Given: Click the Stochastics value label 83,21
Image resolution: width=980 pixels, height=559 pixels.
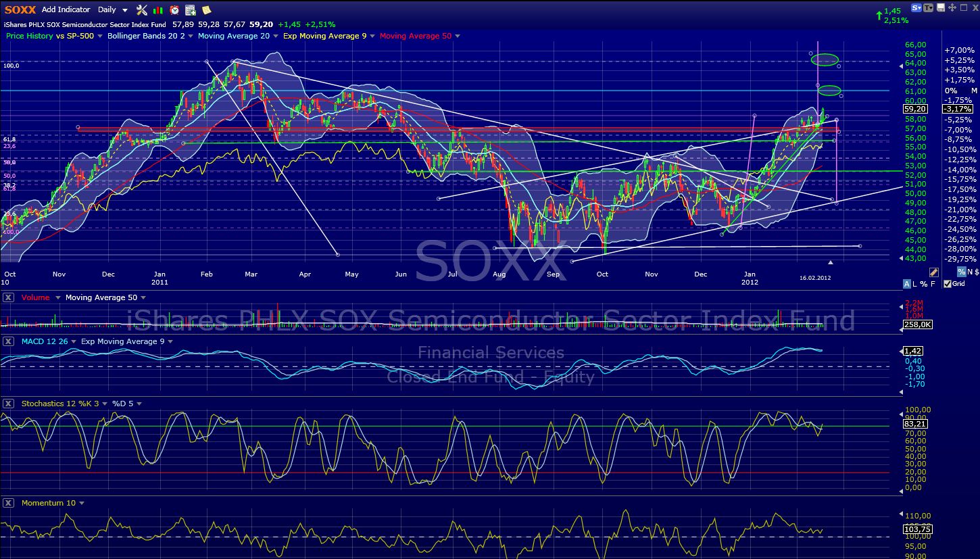Looking at the screenshot, I should pyautogui.click(x=916, y=424).
